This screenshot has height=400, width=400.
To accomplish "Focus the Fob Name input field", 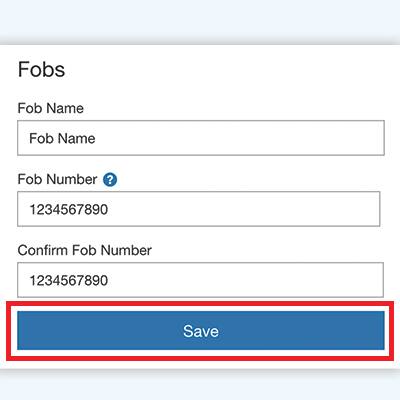I will click(201, 138).
